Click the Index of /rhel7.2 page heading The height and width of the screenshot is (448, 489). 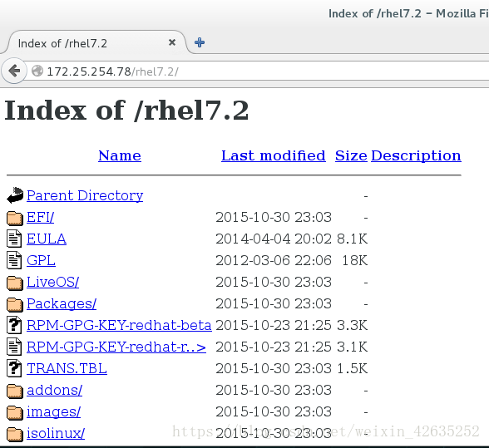(126, 111)
